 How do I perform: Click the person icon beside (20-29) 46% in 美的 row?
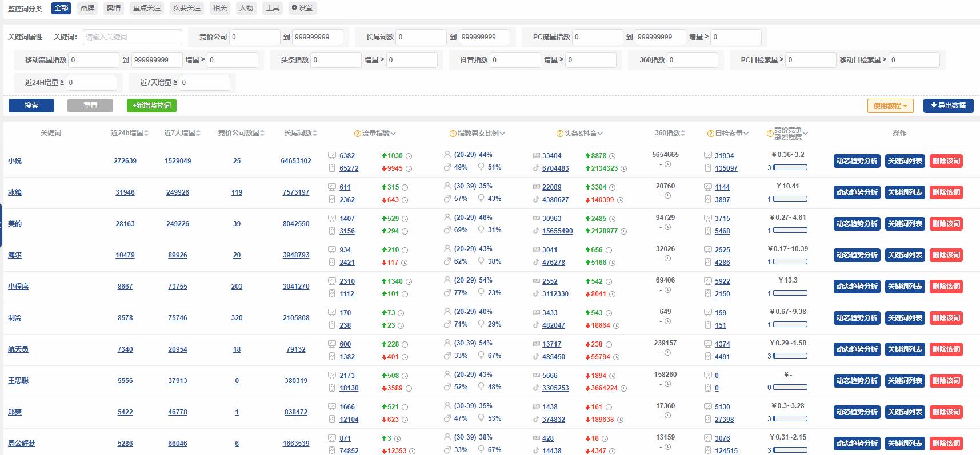click(447, 218)
